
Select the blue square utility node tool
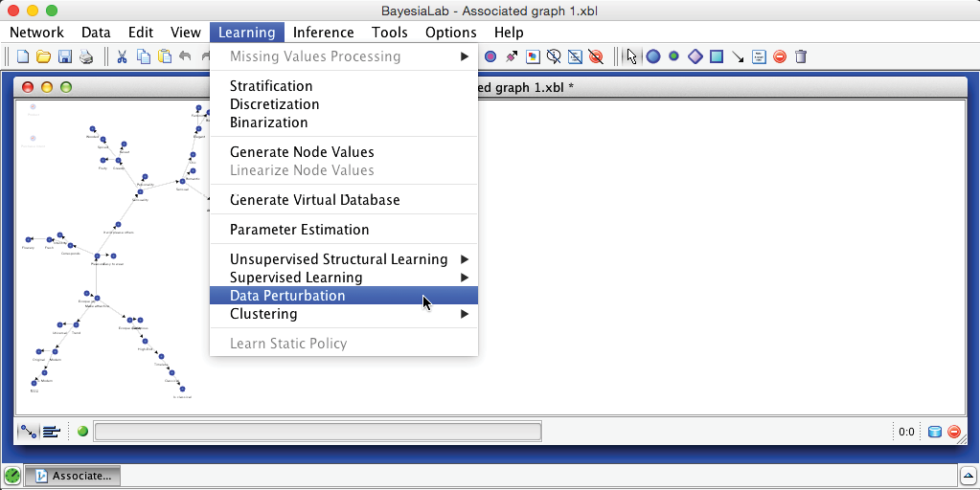pyautogui.click(x=717, y=56)
